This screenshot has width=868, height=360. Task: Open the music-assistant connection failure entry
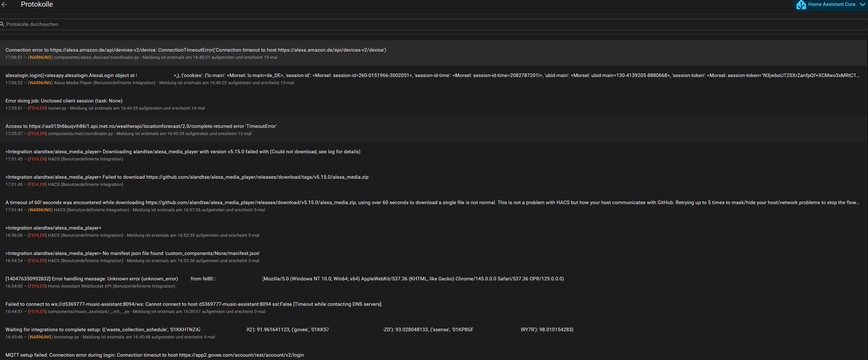(x=193, y=308)
